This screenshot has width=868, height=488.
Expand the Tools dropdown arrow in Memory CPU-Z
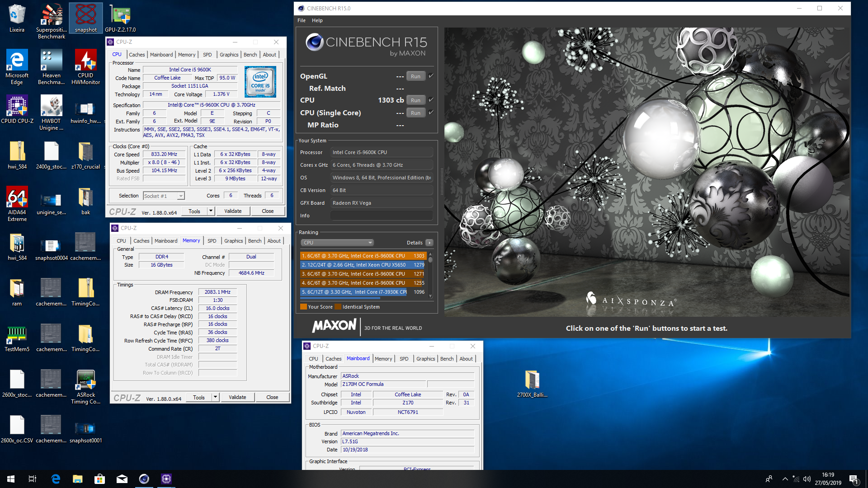pyautogui.click(x=215, y=397)
